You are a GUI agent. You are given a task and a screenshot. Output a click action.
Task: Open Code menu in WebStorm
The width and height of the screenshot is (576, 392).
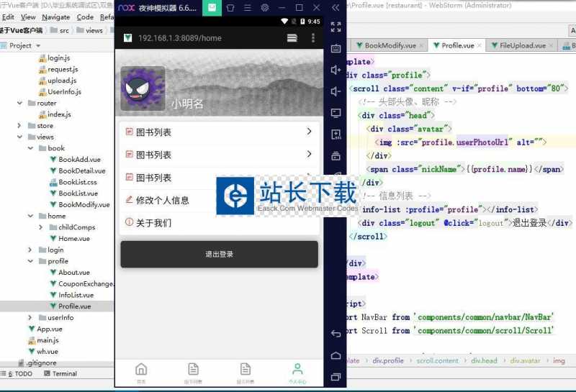point(85,17)
